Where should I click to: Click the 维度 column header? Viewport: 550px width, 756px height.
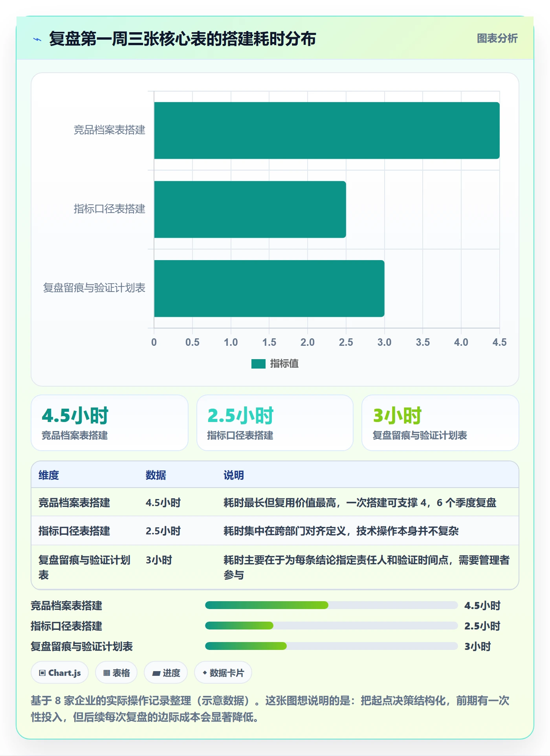pyautogui.click(x=49, y=475)
